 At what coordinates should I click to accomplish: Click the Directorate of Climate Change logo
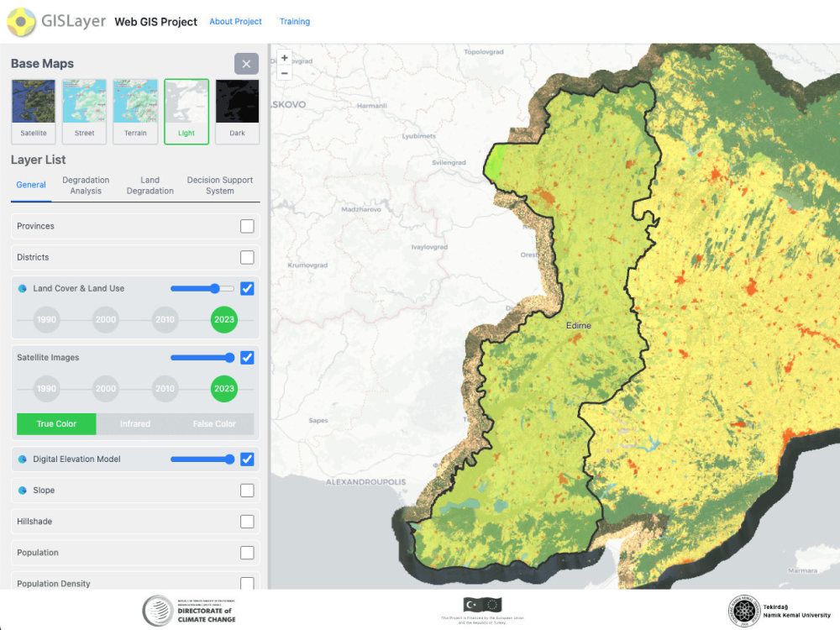189,611
